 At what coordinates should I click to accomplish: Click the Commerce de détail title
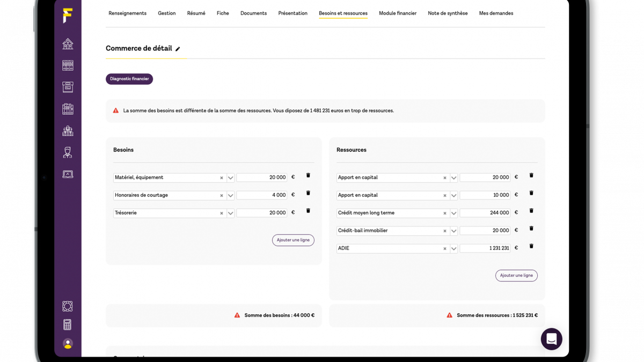(x=139, y=48)
